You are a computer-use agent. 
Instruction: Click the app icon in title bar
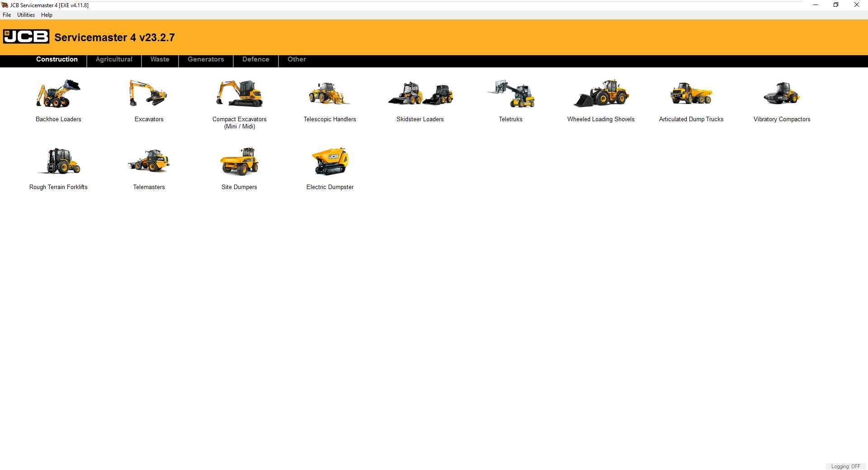[5, 5]
